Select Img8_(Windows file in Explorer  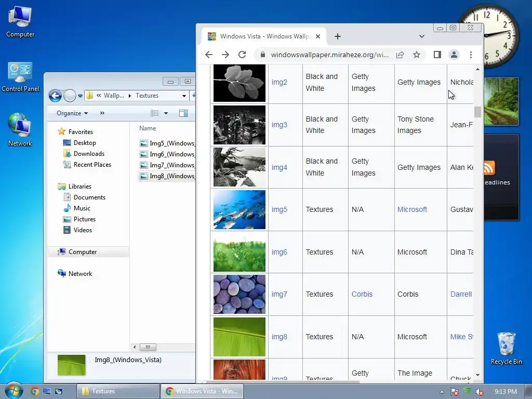167,176
